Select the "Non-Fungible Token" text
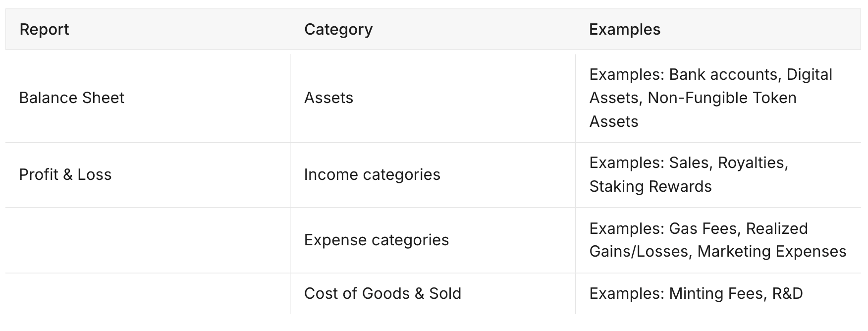 pos(722,98)
